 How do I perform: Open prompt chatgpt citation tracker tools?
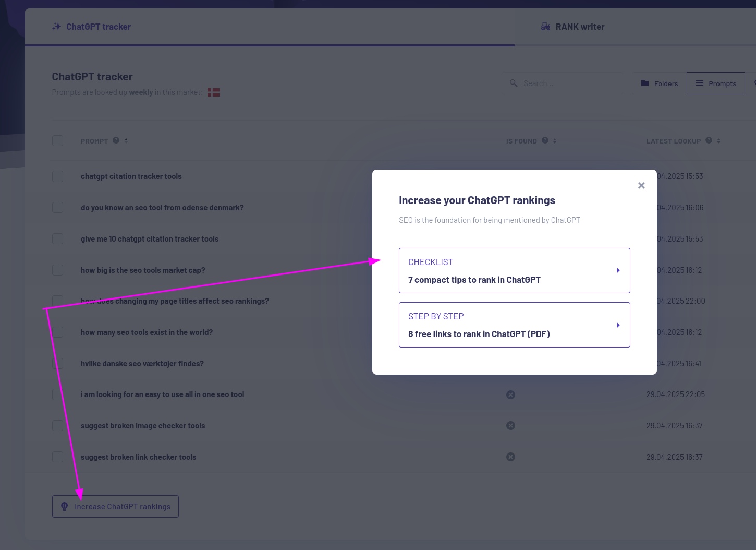[x=131, y=176]
